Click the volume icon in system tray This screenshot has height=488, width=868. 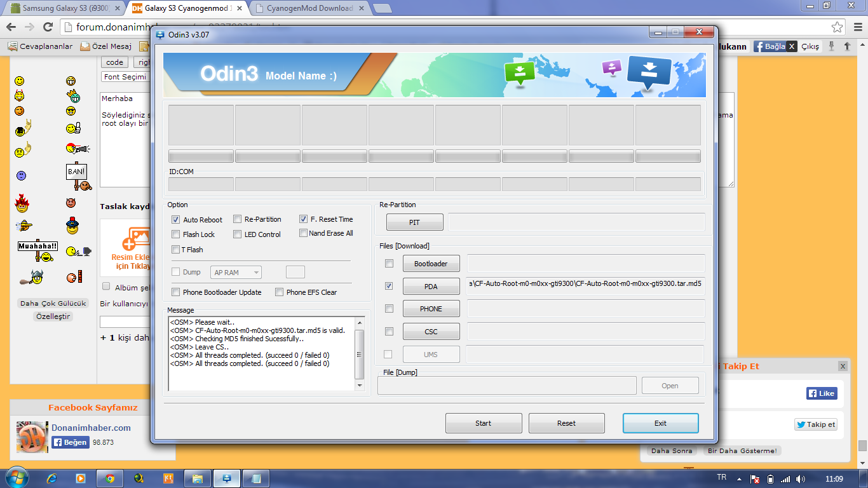click(801, 478)
